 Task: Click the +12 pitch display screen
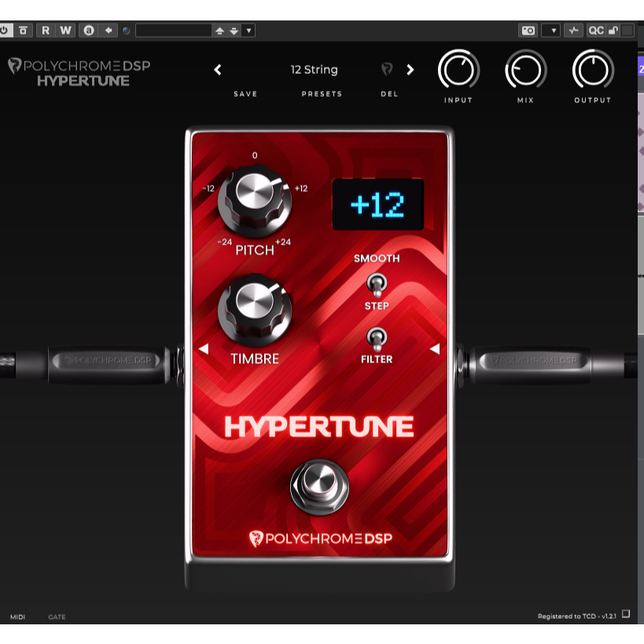pyautogui.click(x=378, y=204)
